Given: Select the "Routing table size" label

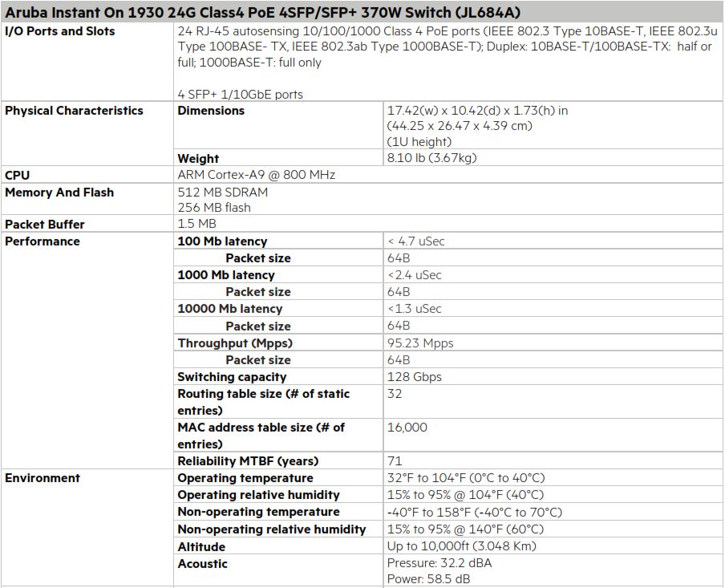Looking at the screenshot, I should tap(264, 402).
